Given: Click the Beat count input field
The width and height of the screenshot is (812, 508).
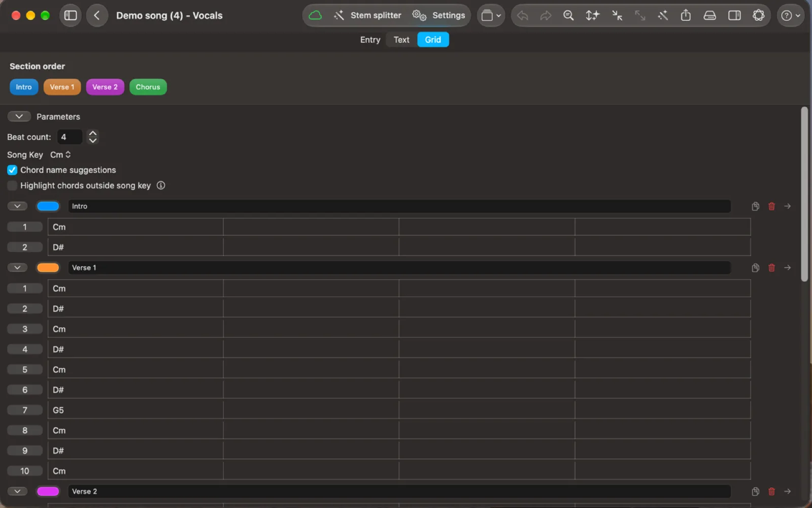Looking at the screenshot, I should pos(70,137).
